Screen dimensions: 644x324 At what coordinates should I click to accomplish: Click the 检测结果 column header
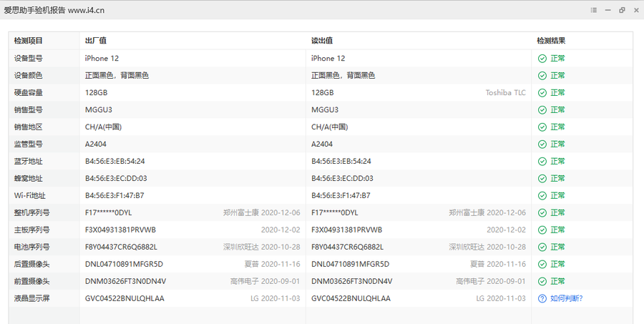(x=551, y=41)
